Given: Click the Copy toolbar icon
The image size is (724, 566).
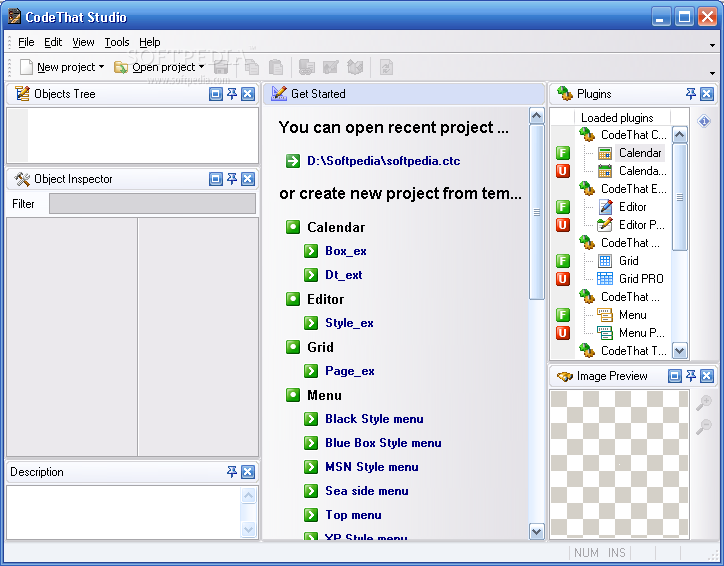Looking at the screenshot, I should coord(252,67).
